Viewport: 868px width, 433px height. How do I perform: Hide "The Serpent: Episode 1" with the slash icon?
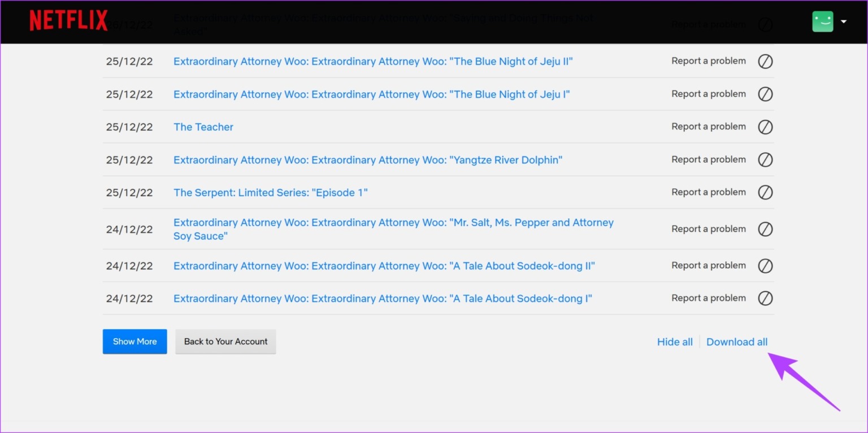[x=765, y=192]
